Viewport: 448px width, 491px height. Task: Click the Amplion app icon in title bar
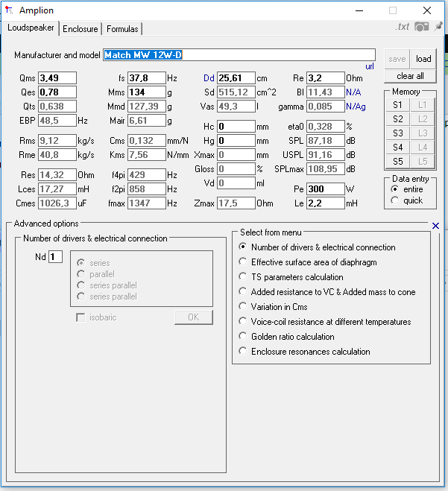(x=9, y=10)
